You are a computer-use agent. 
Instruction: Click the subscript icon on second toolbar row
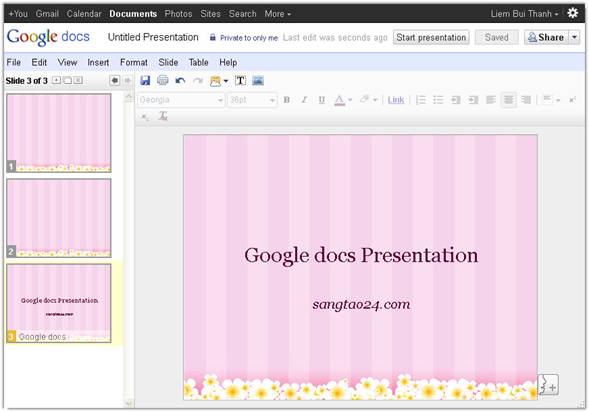[x=145, y=117]
